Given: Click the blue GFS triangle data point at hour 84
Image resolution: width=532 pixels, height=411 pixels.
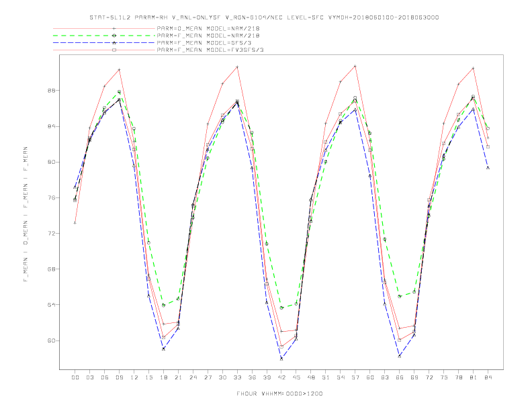Looking at the screenshot, I should tap(488, 167).
